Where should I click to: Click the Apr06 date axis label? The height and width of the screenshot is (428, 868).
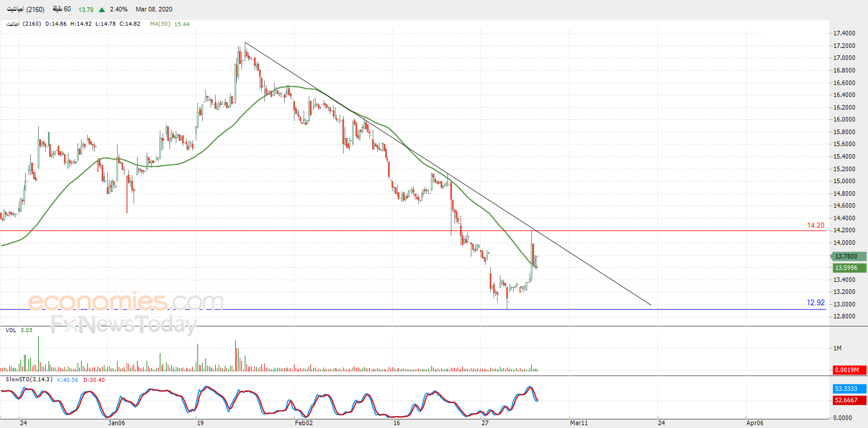pyautogui.click(x=756, y=423)
